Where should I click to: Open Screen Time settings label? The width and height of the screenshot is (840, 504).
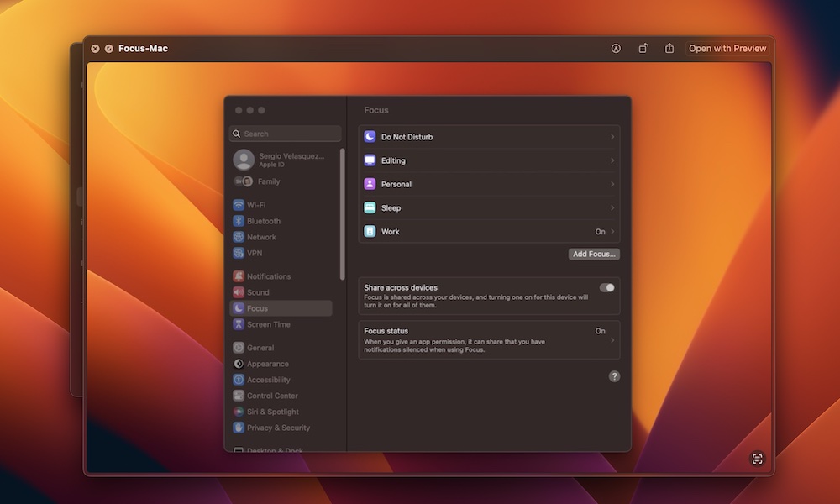click(269, 324)
